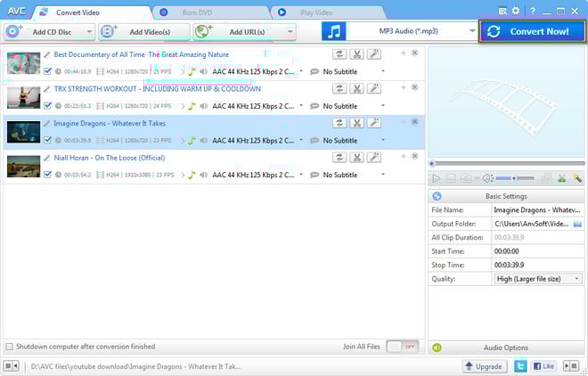Open the task list icon beside the gear
This screenshot has height=376, width=588.
(502, 12)
